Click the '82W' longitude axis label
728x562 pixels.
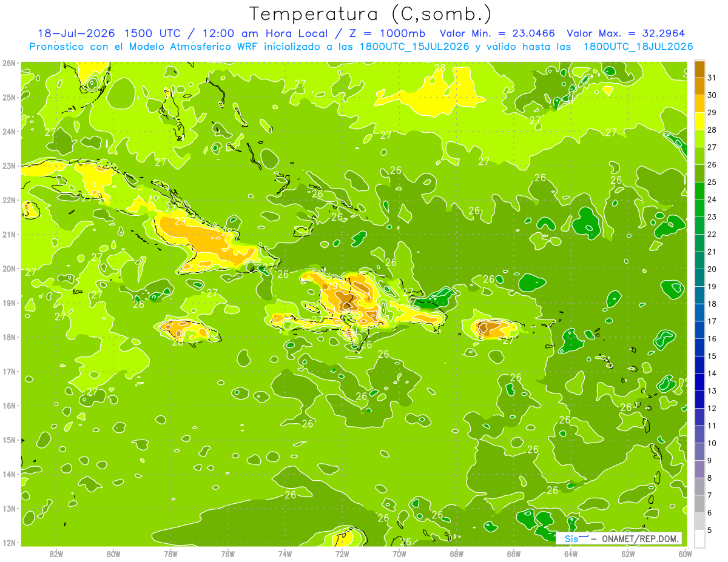pyautogui.click(x=56, y=554)
